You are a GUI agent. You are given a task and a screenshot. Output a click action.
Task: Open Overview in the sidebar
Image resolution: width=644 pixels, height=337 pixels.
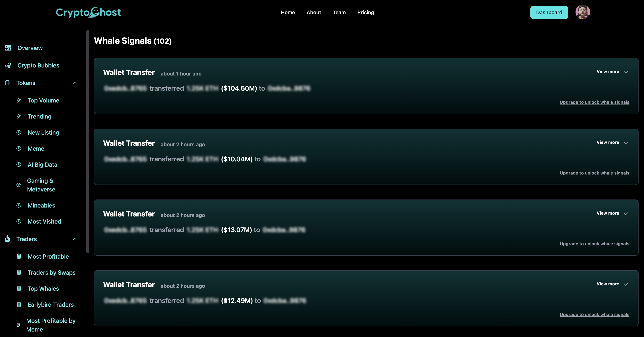30,48
